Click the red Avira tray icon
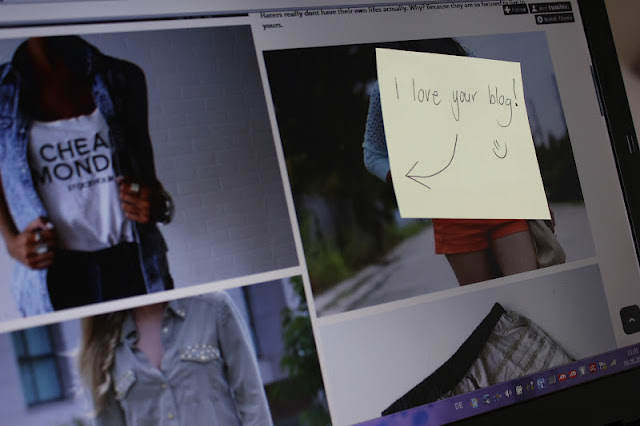640x426 pixels. point(593,368)
